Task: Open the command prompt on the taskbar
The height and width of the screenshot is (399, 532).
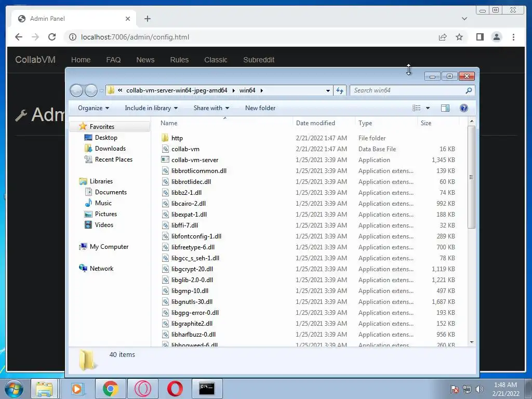Action: click(x=207, y=389)
